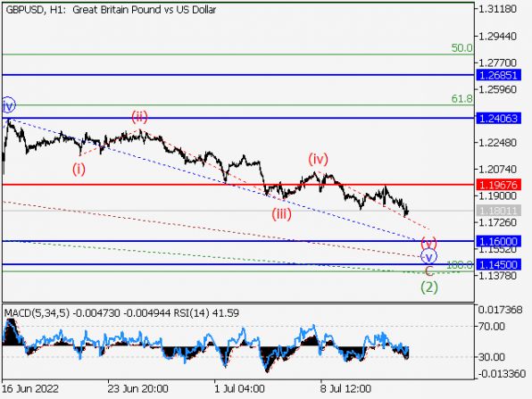Screen dimensions: 532x399
Task: Select the blue price label 1.14500
Action: (x=498, y=264)
